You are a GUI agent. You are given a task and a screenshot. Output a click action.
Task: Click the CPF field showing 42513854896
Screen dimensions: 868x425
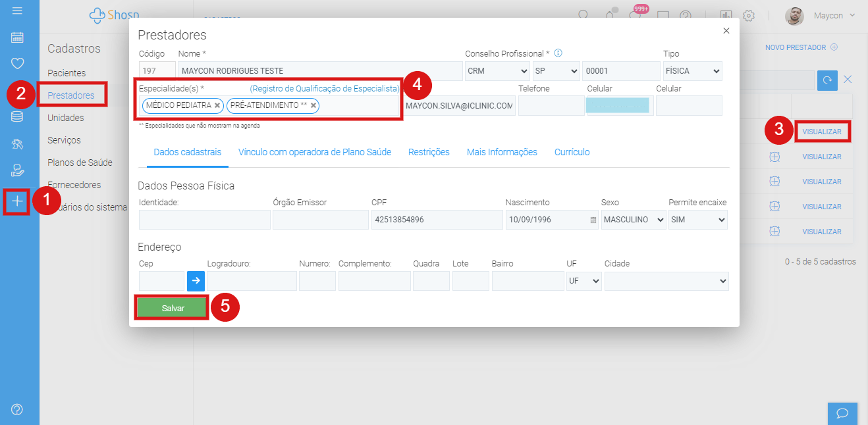pos(437,220)
